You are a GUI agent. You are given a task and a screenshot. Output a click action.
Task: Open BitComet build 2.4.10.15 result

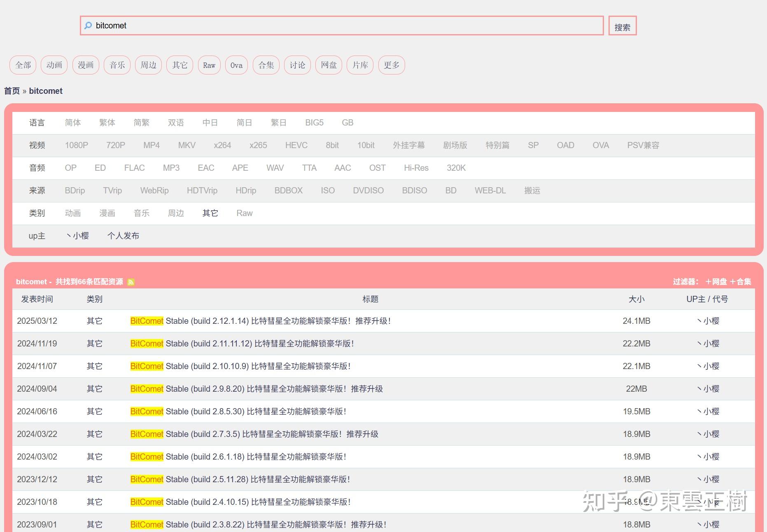240,502
